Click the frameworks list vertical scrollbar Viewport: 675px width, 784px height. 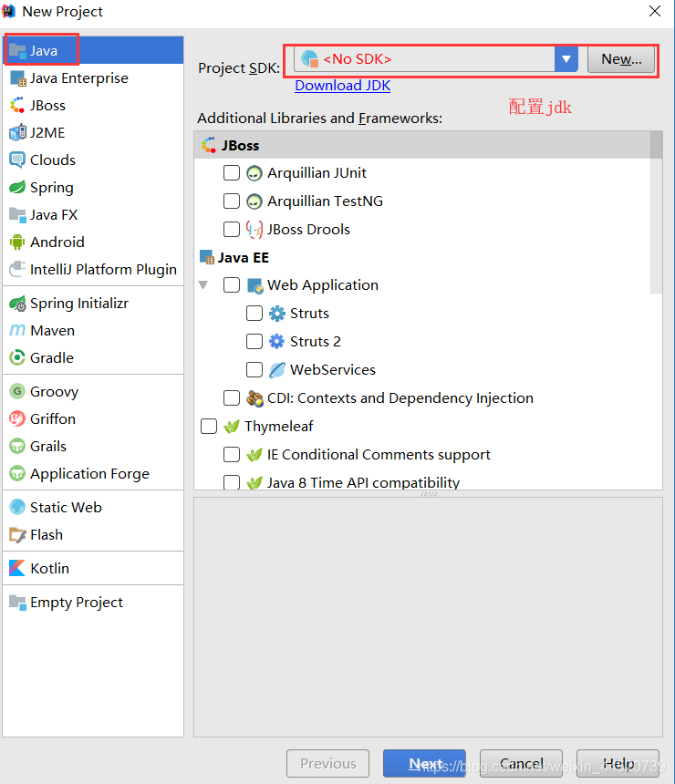coord(656,211)
